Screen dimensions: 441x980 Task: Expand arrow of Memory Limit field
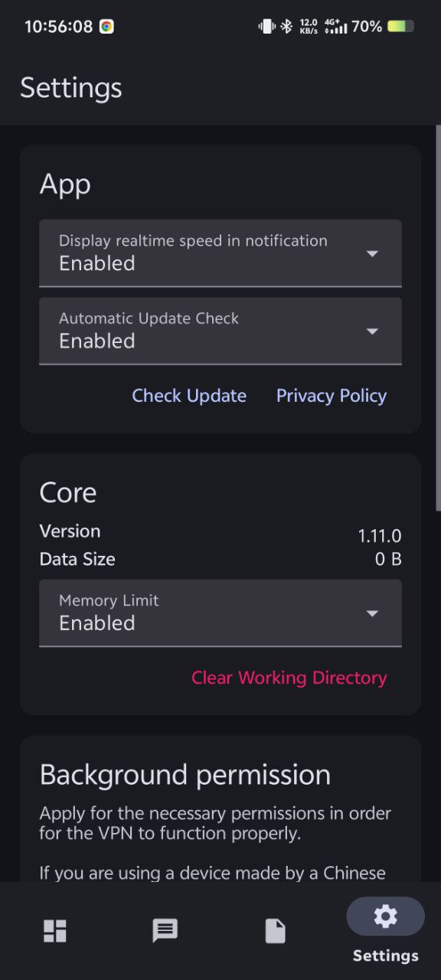(372, 613)
